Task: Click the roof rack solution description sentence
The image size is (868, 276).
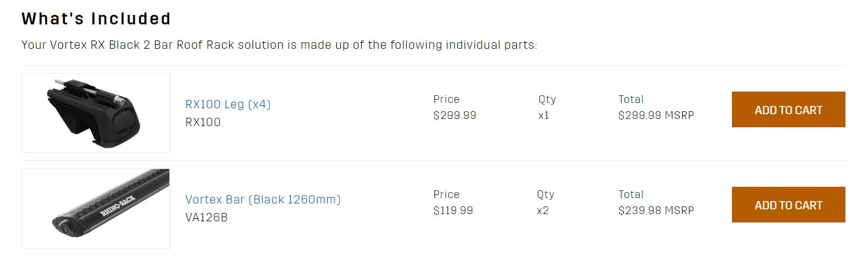Action: tap(279, 45)
